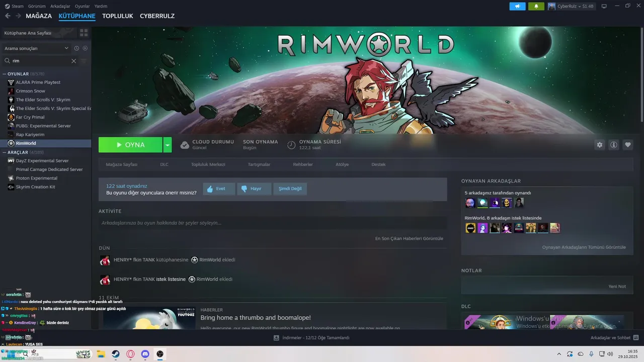Click the Cloud Durumu status icon
This screenshot has height=362, width=644.
185,145
